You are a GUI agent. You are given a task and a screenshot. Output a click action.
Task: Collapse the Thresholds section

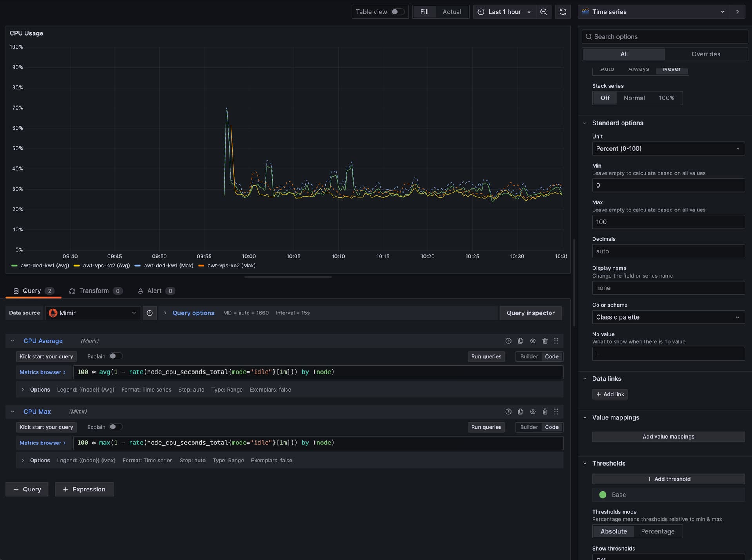585,463
